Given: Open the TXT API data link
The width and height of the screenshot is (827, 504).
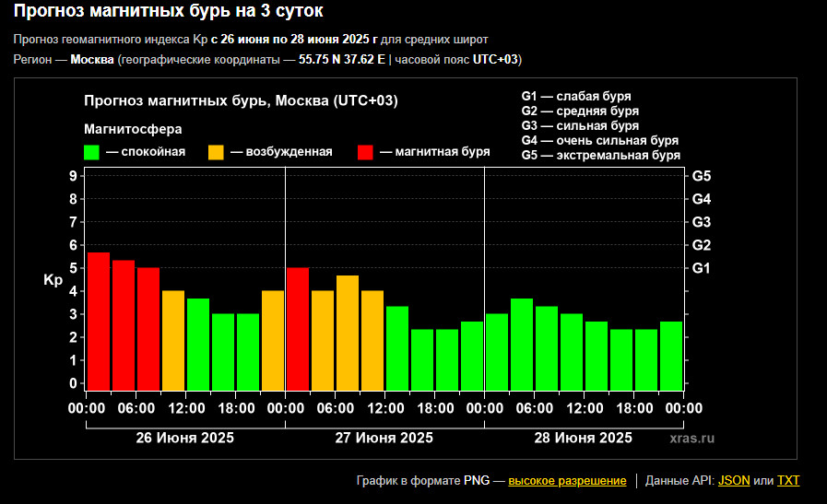Looking at the screenshot, I should [788, 481].
